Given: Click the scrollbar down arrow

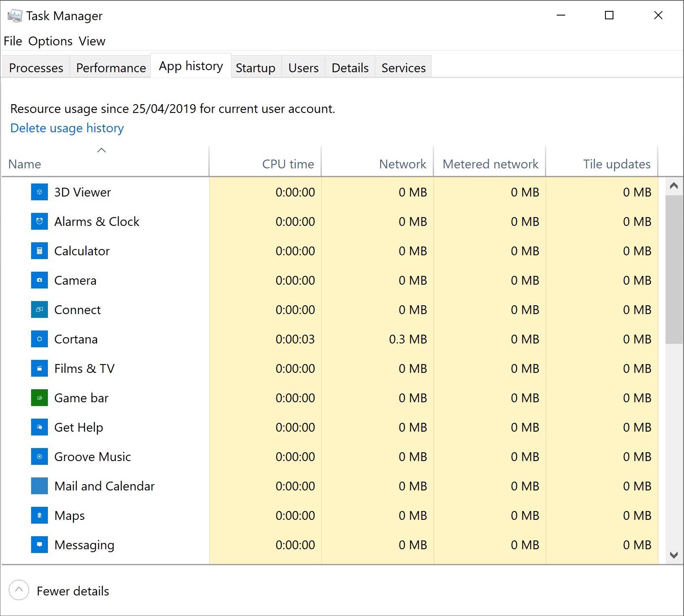Looking at the screenshot, I should (x=674, y=555).
